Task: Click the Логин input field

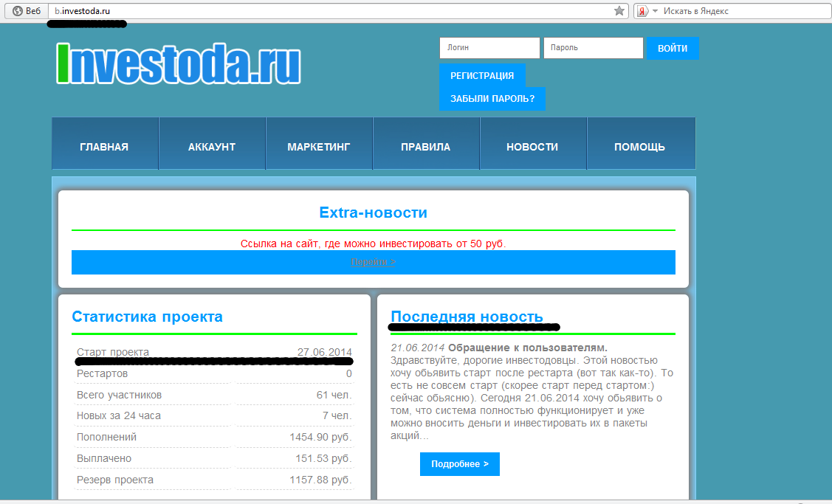Action: pyautogui.click(x=489, y=48)
